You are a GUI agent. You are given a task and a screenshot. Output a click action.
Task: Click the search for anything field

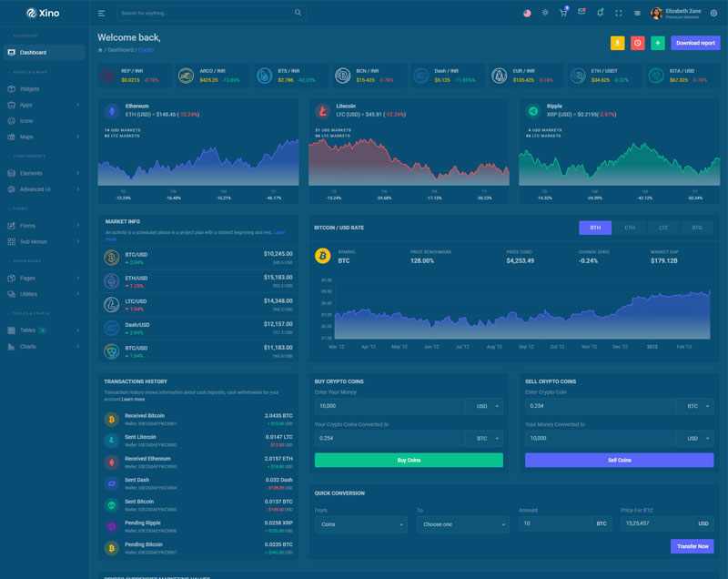(x=205, y=14)
